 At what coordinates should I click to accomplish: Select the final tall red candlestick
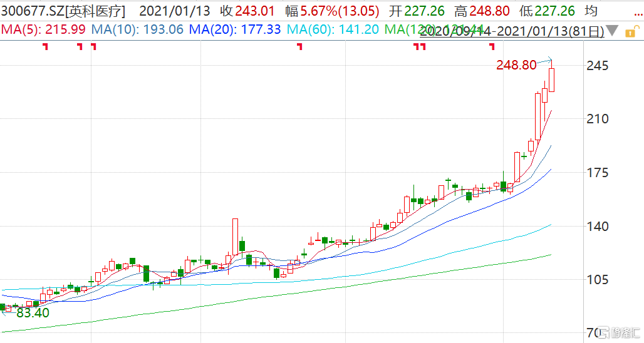551,80
